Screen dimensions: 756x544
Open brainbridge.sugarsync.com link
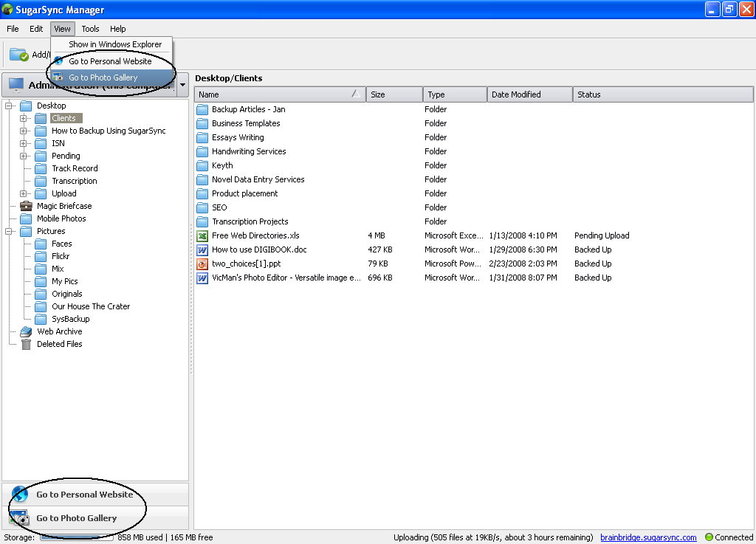pyautogui.click(x=648, y=537)
